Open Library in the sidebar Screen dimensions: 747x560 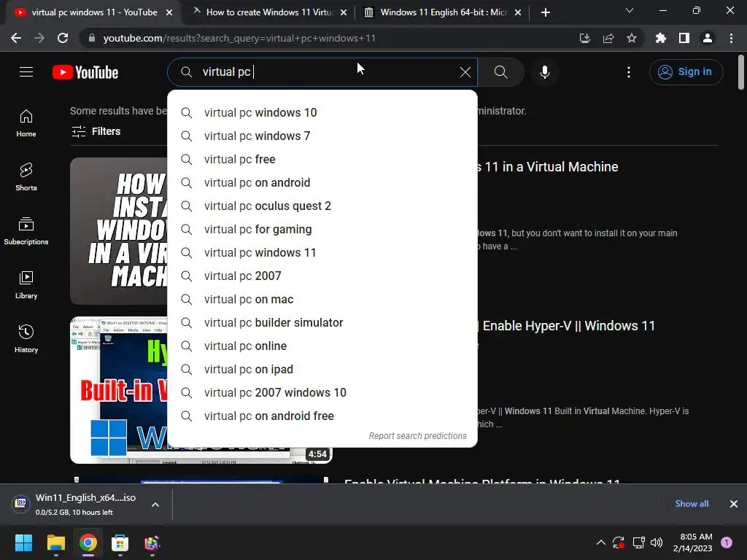pos(26,285)
